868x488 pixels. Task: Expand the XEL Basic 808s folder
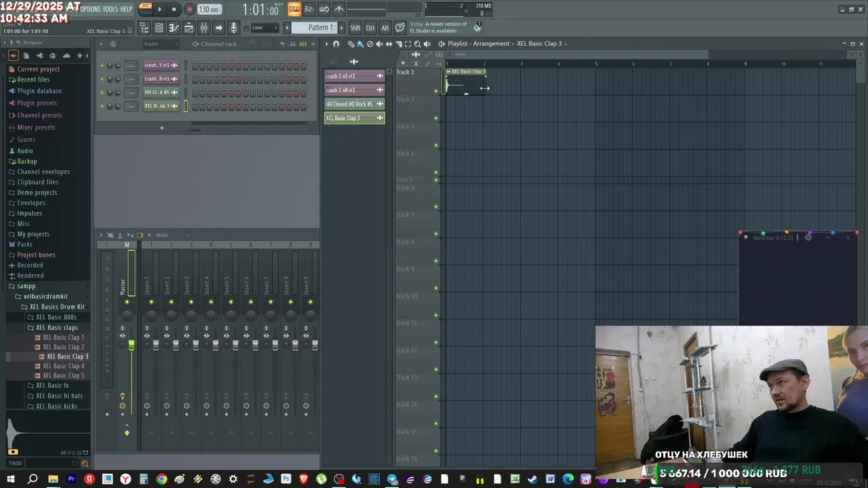point(56,317)
